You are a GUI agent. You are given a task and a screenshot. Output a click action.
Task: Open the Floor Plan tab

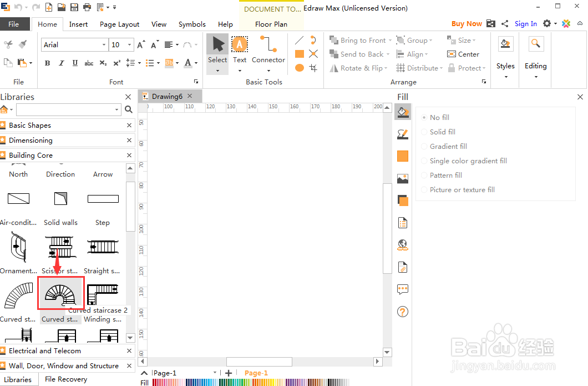click(271, 24)
